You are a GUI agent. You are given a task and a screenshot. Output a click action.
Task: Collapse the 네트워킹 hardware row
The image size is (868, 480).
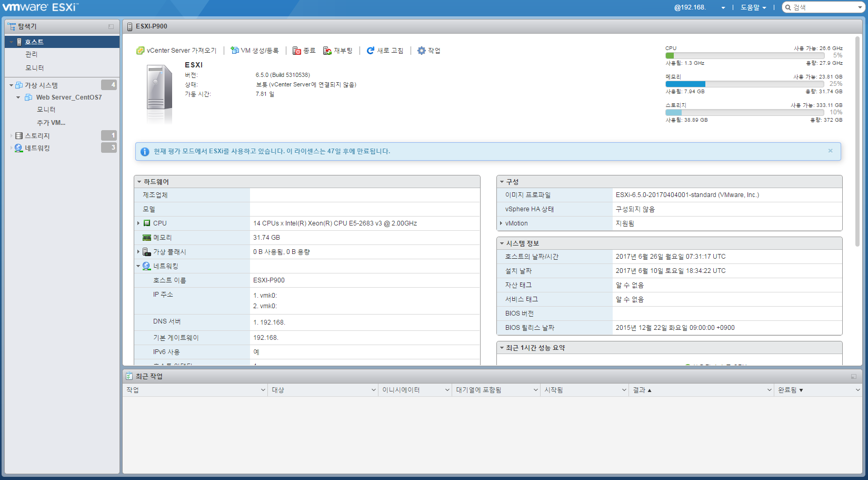tap(138, 266)
